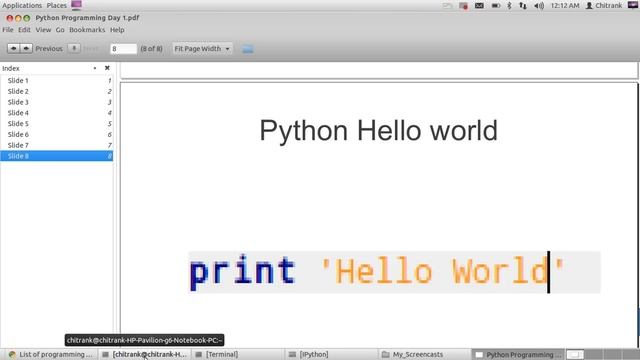Open the Edit menu
The image size is (640, 360).
click(24, 30)
